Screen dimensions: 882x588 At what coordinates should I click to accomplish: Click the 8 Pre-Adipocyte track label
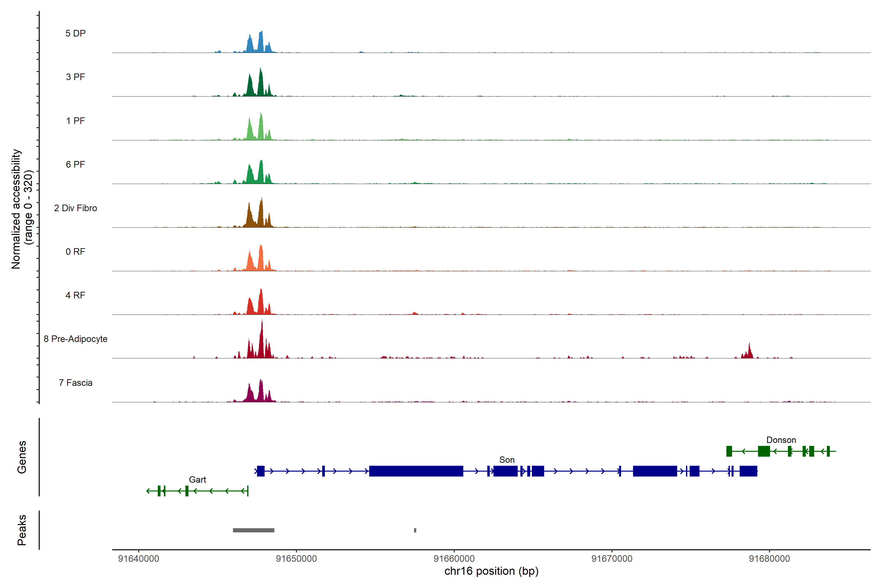click(75, 339)
